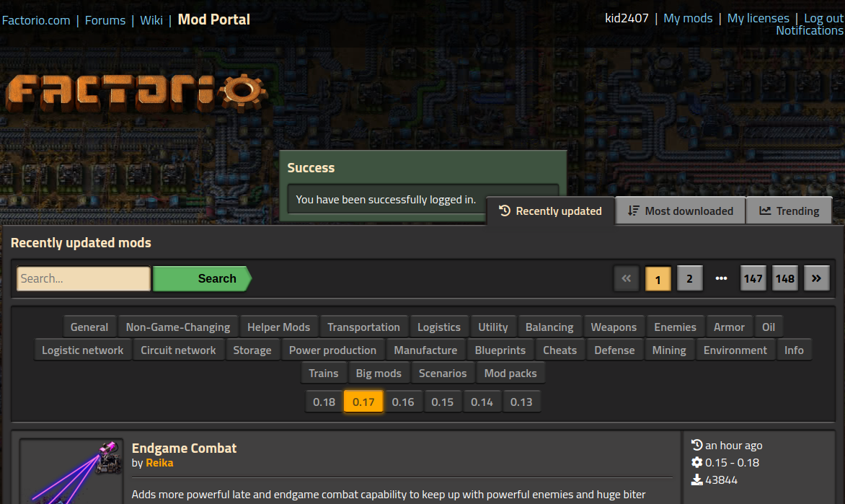Screen dimensions: 845x504
Task: Click the download count 43844
Action: pos(721,480)
